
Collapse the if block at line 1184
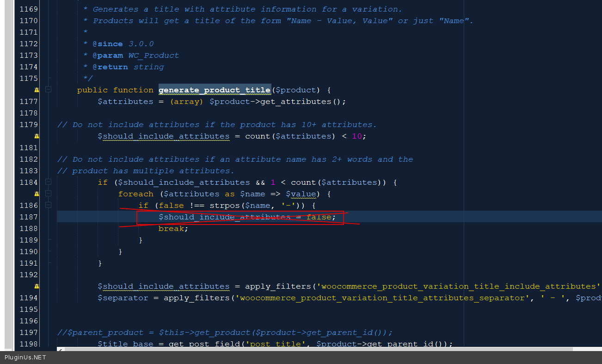point(49,182)
